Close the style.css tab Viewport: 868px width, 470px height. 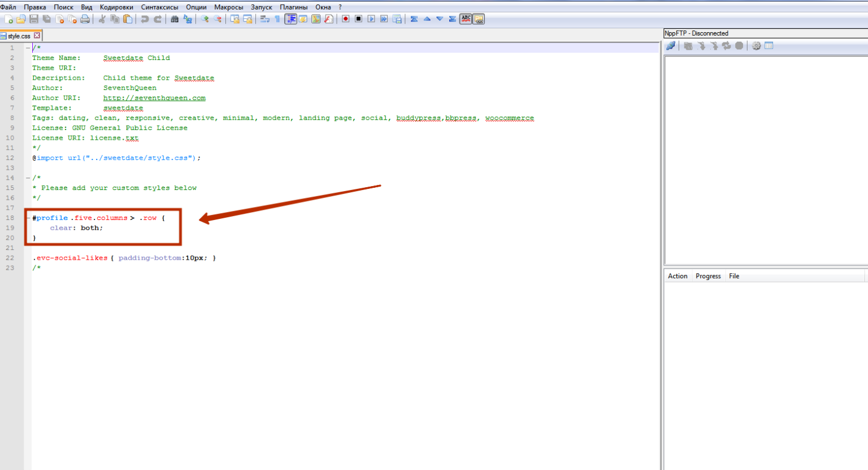(x=37, y=36)
